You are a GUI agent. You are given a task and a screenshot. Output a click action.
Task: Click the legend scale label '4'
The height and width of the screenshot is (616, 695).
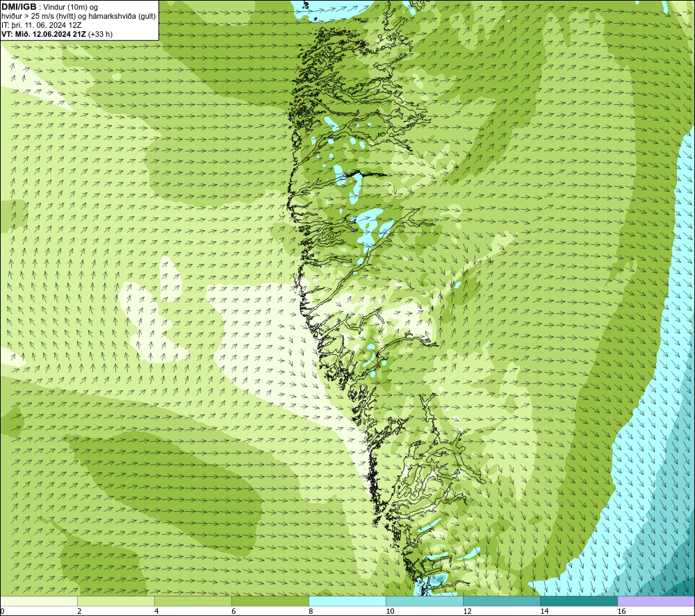[156, 611]
